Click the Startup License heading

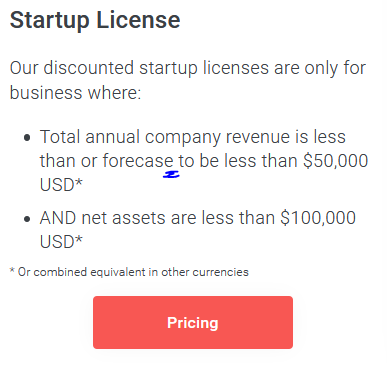click(x=95, y=20)
